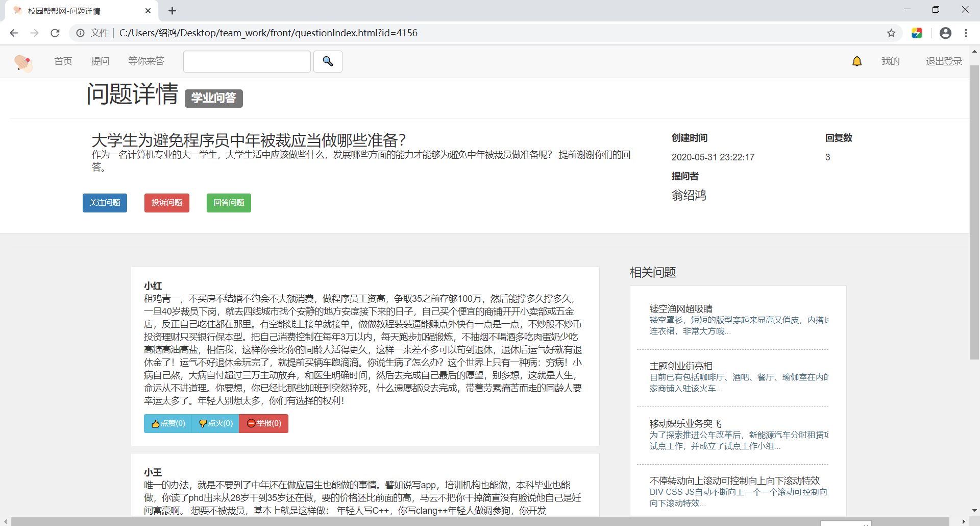Go to 首页 in navigation

[x=63, y=61]
